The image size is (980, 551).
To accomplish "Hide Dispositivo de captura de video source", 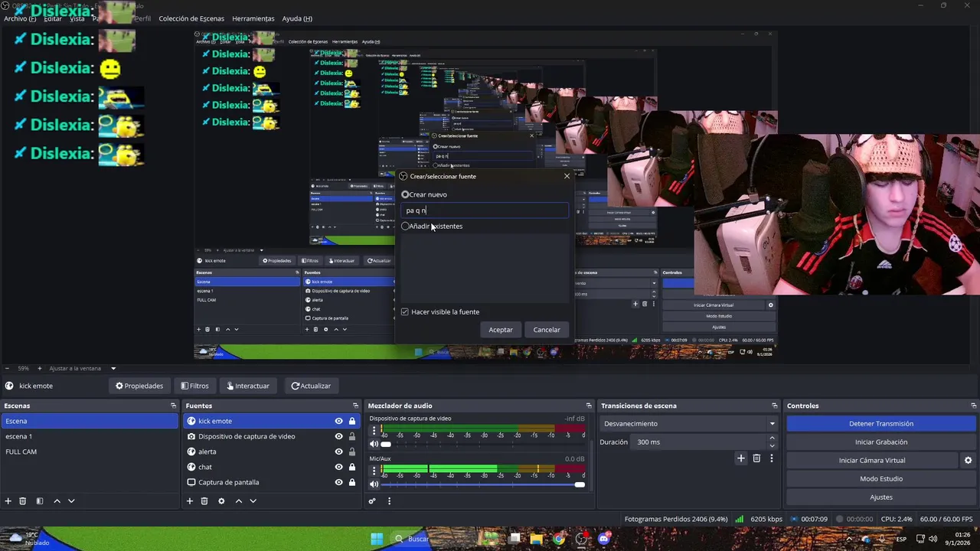I will click(338, 436).
